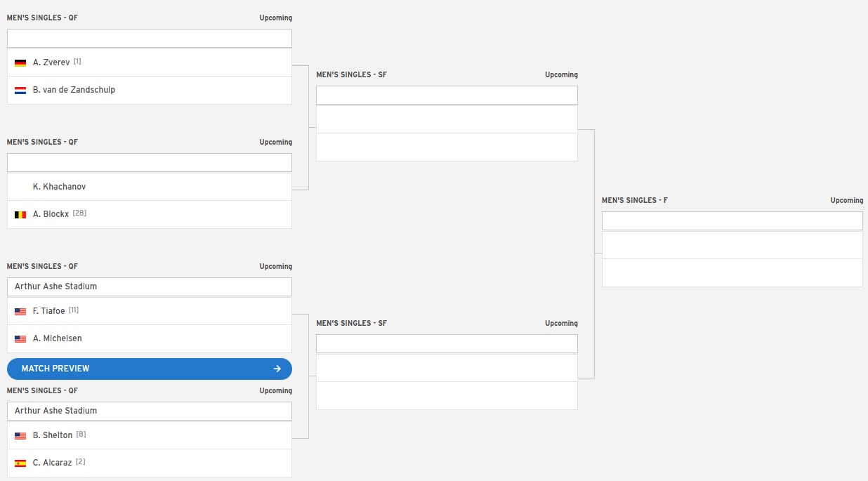Image resolution: width=868 pixels, height=481 pixels.
Task: Click the top semifinal empty match box
Action: coord(447,133)
